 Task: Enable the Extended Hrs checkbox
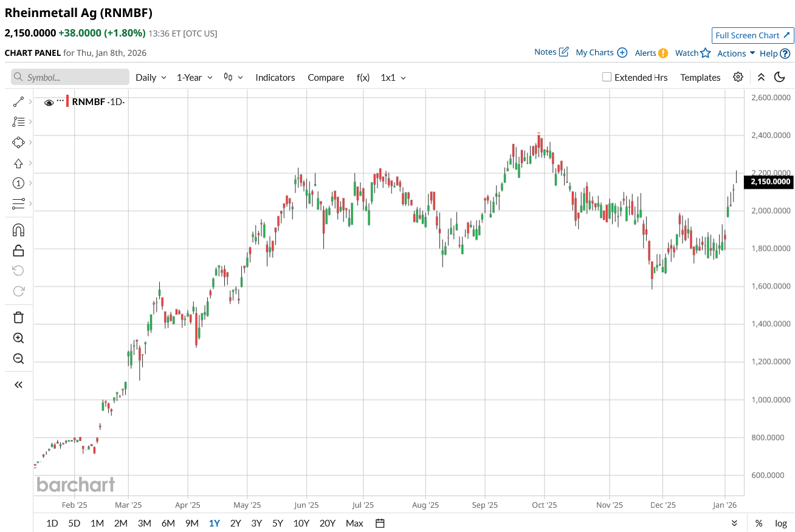[607, 77]
